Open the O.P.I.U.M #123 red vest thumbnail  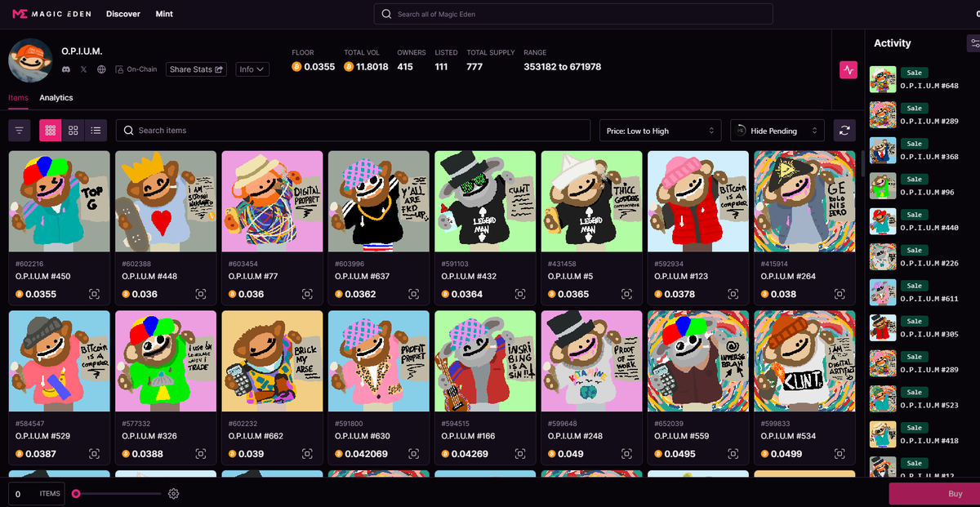point(698,201)
